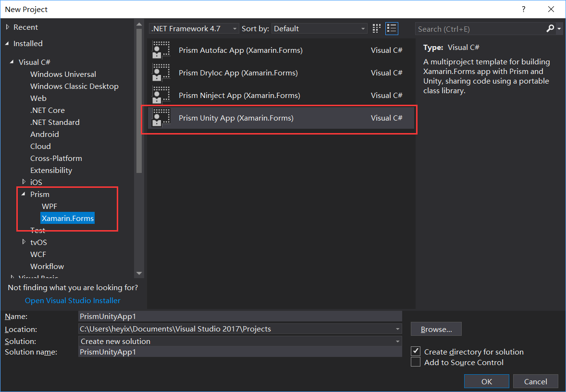The height and width of the screenshot is (392, 566).
Task: Collapse the Prism node
Action: (24, 194)
